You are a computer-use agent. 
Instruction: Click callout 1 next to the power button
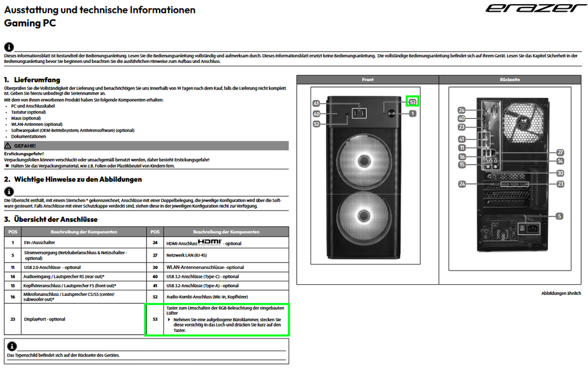(x=412, y=113)
